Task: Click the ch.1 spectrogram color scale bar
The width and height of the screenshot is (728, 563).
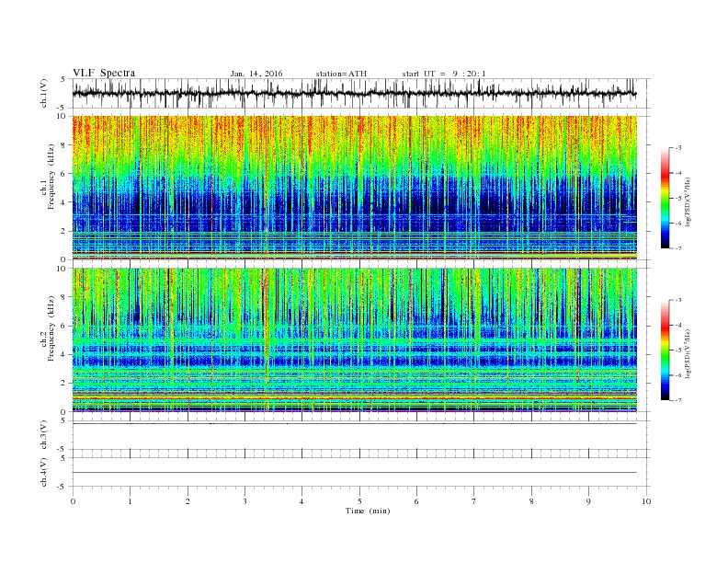Action: 665,198
